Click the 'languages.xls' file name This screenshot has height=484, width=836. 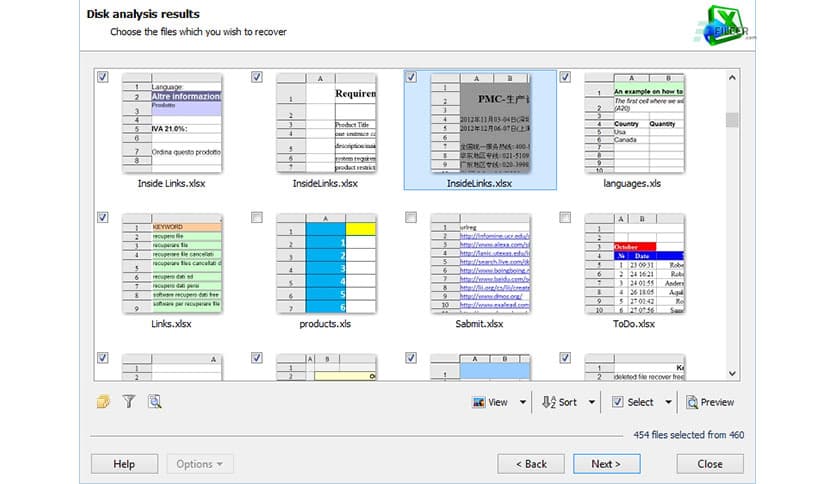[x=632, y=183]
